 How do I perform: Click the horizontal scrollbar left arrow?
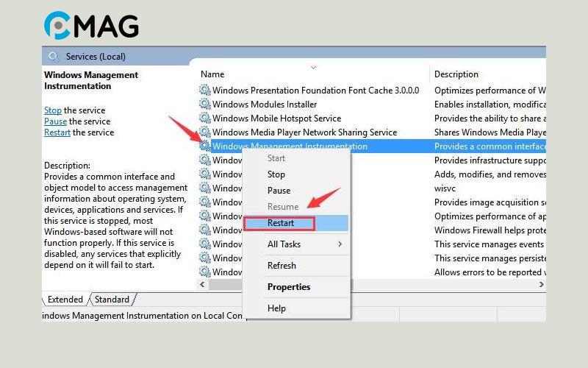[203, 284]
